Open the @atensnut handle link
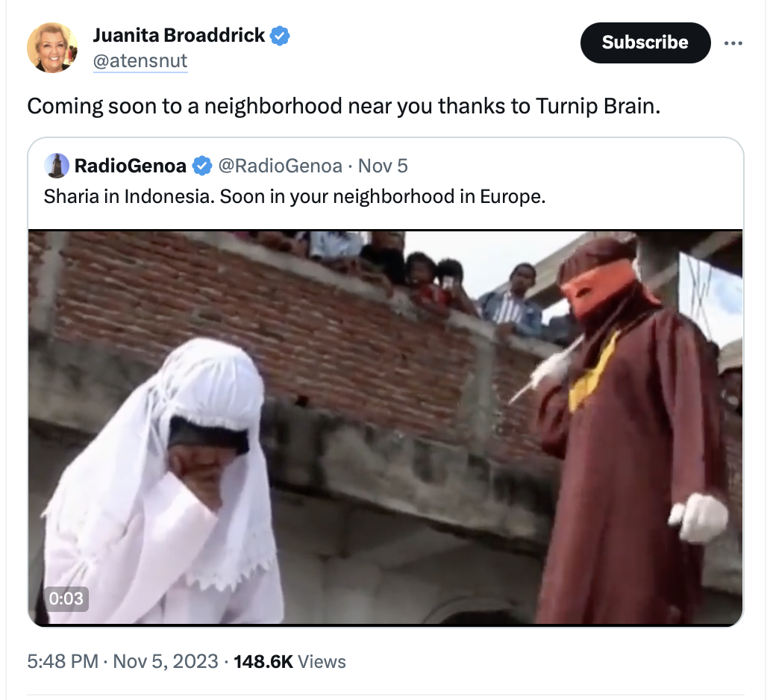Screen dimensions: 770x700 click(x=140, y=61)
